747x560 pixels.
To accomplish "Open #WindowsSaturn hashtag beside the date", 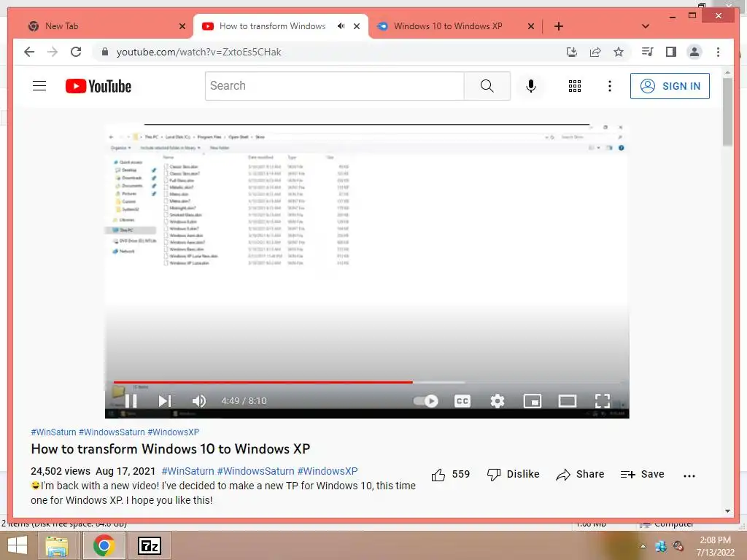I will click(x=256, y=472).
